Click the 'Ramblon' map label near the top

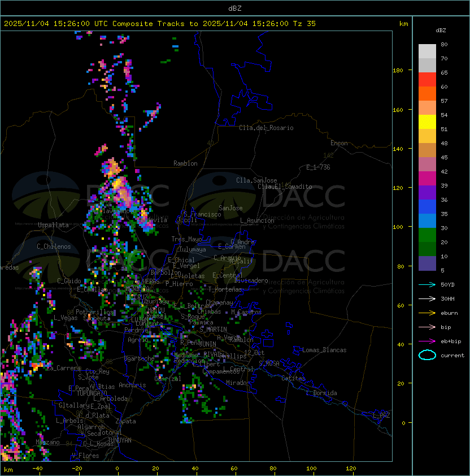pos(185,163)
